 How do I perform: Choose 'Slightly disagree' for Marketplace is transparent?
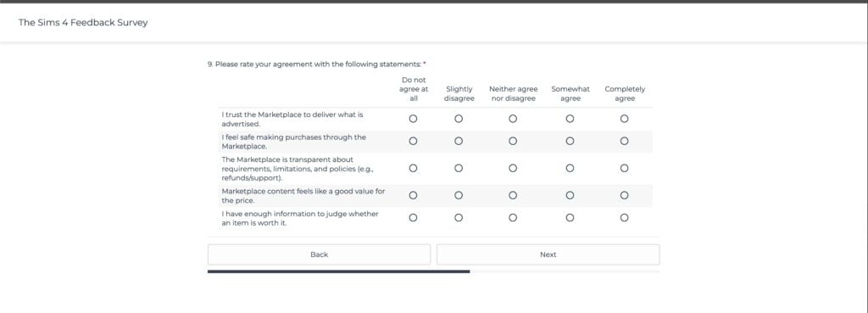coord(459,168)
